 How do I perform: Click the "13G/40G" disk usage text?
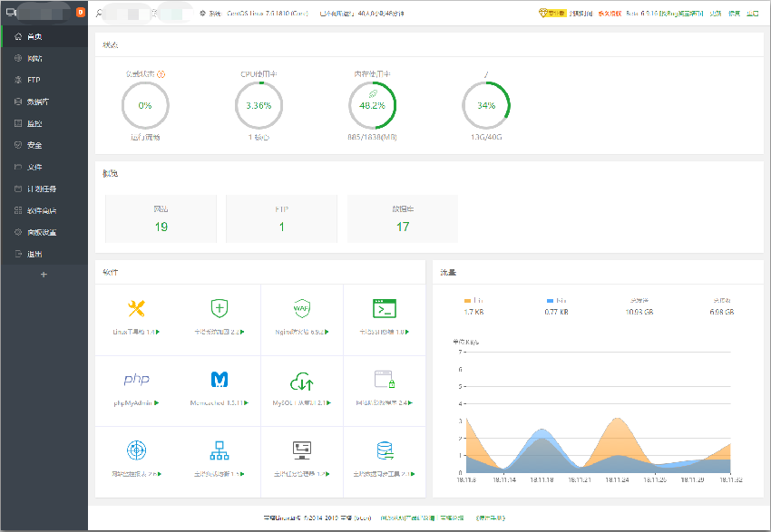(x=486, y=137)
